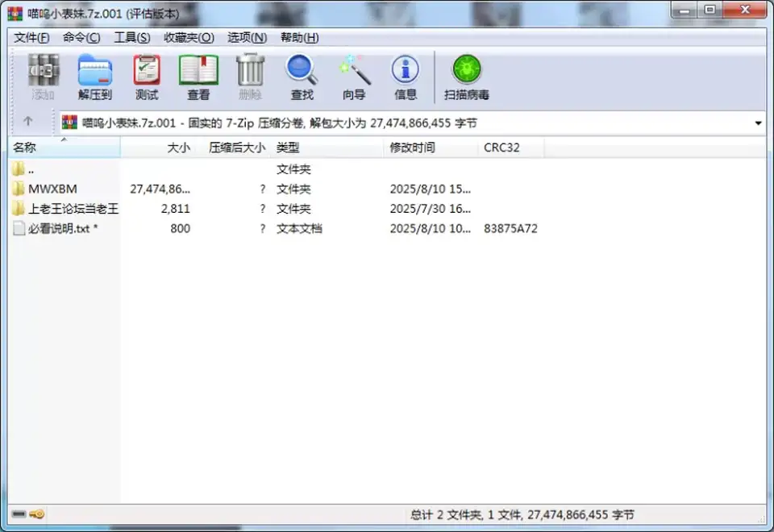The width and height of the screenshot is (774, 532).
Task: Open the Tools (工具) menu
Action: [131, 38]
